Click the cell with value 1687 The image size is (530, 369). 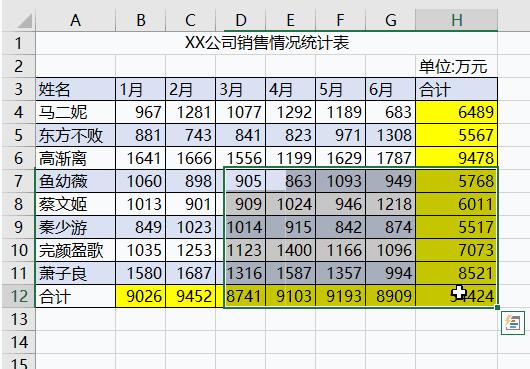coord(190,273)
